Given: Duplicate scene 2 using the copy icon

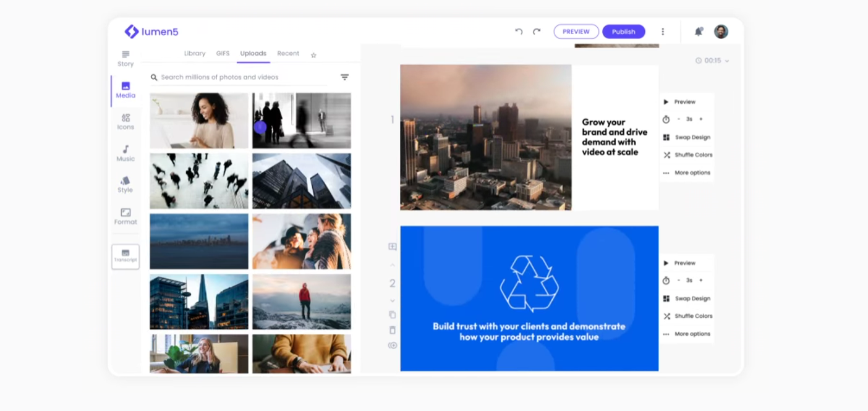Looking at the screenshot, I should pyautogui.click(x=391, y=315).
